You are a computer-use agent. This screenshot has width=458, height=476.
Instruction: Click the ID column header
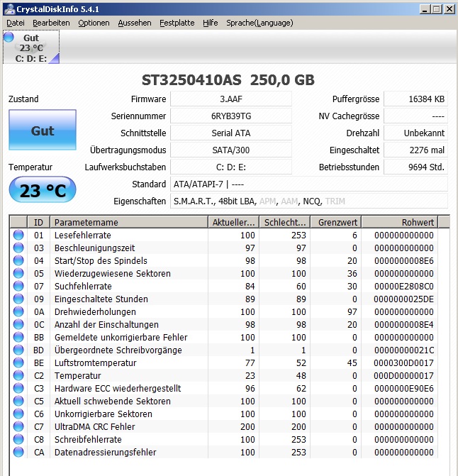click(x=38, y=222)
